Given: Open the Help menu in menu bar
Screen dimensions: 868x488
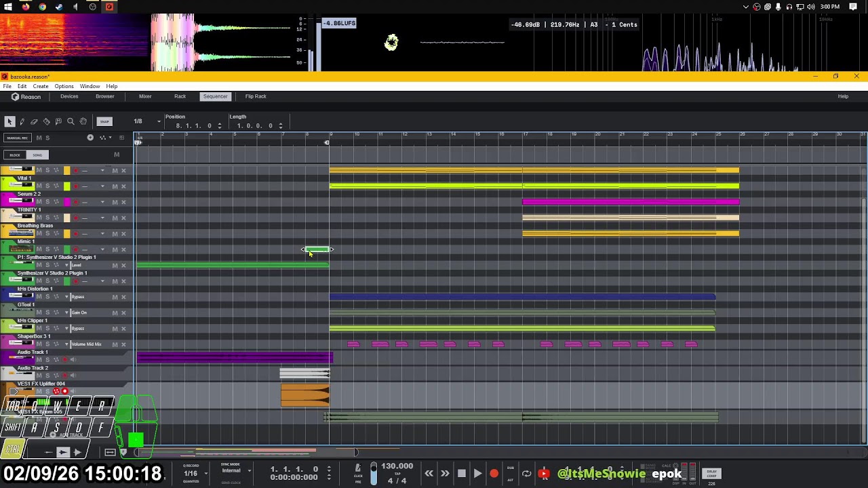Looking at the screenshot, I should (112, 86).
